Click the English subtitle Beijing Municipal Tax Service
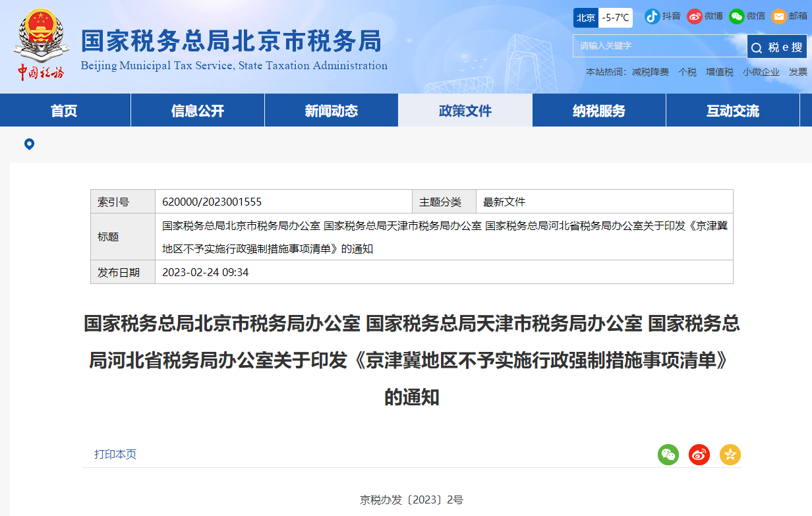Screen dimensions: 812x516 (234, 65)
